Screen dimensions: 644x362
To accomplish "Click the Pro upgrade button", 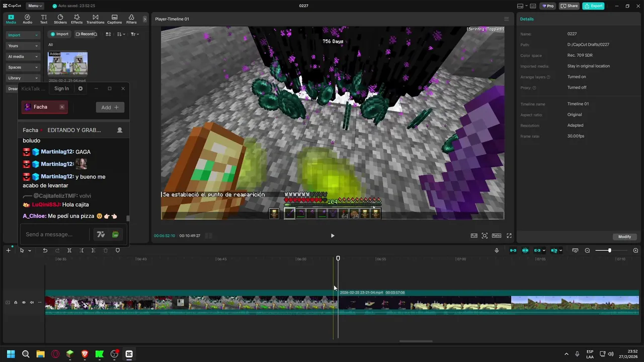I will [547, 6].
